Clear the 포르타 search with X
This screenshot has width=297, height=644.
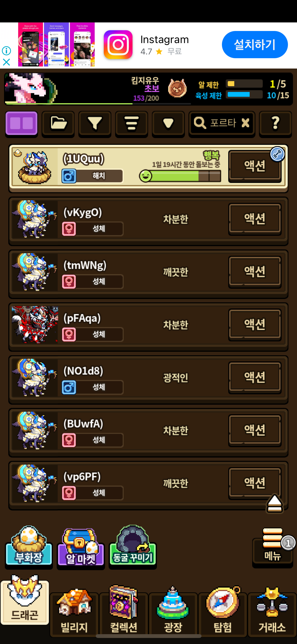pos(245,123)
